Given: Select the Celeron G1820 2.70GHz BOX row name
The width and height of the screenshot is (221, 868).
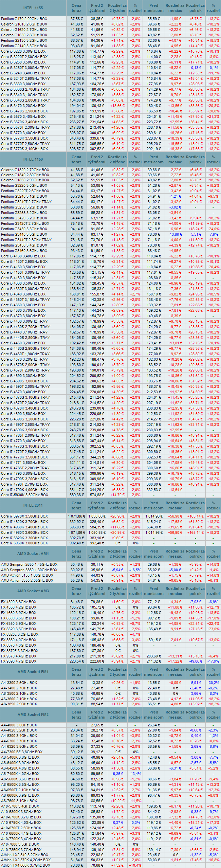Looking at the screenshot, I should (x=25, y=170).
